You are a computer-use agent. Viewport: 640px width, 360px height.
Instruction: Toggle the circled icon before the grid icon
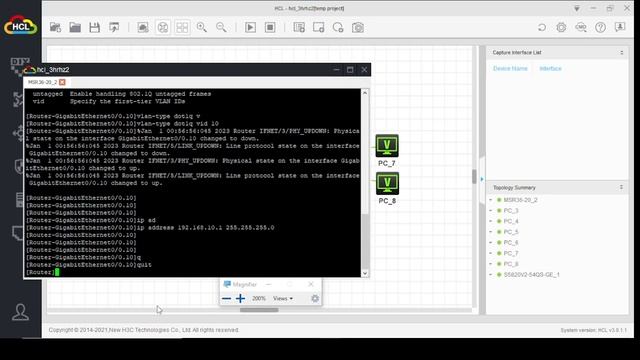click(x=163, y=27)
